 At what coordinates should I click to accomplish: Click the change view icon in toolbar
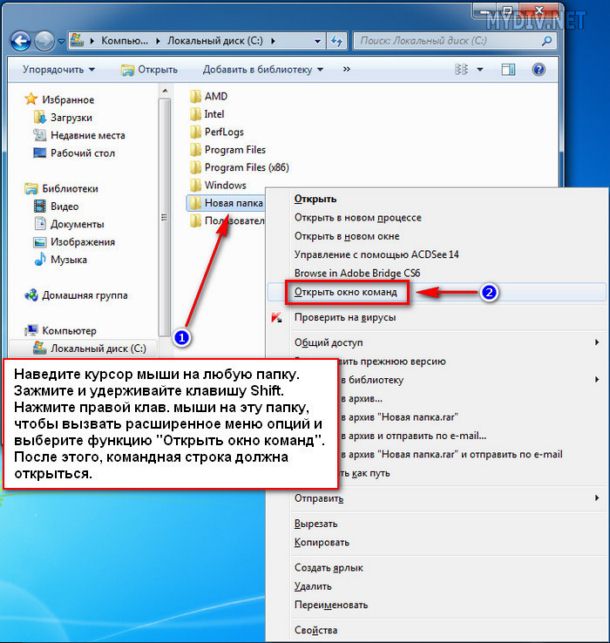(x=462, y=69)
